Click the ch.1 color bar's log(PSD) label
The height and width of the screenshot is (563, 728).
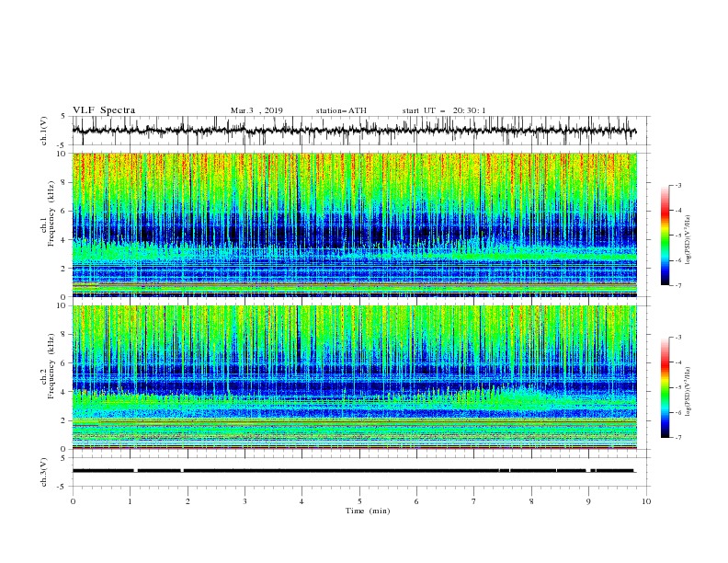click(x=688, y=240)
